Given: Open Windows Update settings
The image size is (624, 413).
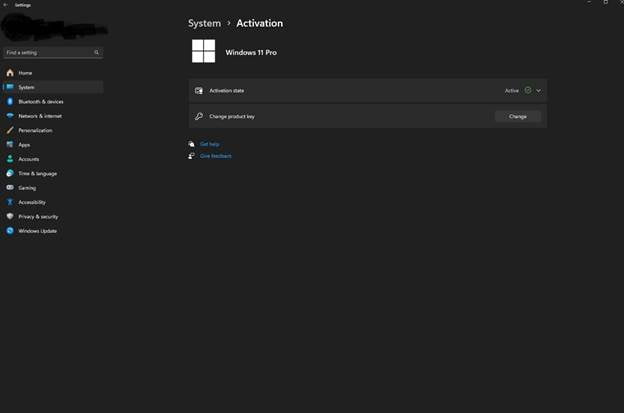Looking at the screenshot, I should point(53,231).
